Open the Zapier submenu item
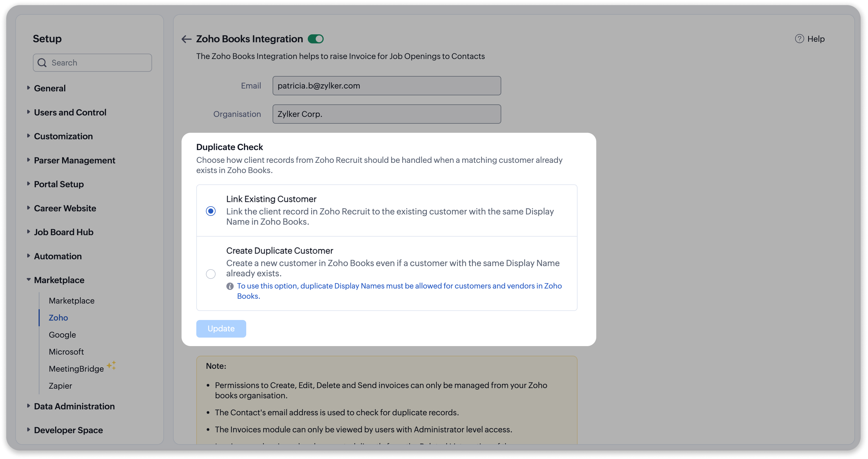Screen dimensions: 868x459 (60, 386)
